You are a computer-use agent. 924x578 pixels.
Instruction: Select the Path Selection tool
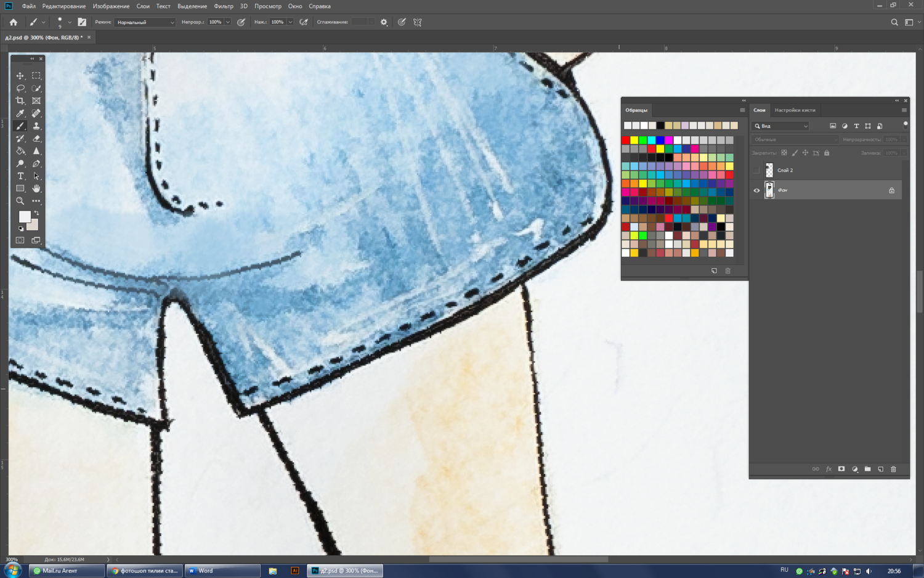tap(36, 176)
